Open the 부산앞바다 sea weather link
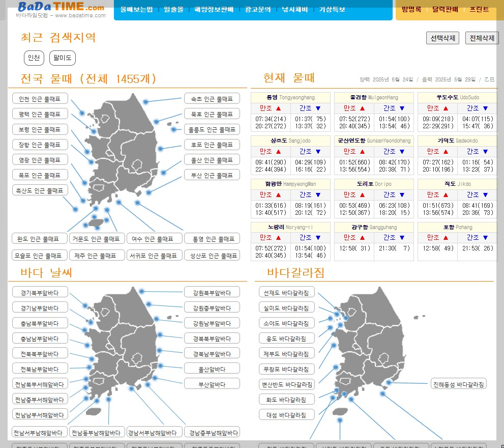 click(212, 383)
